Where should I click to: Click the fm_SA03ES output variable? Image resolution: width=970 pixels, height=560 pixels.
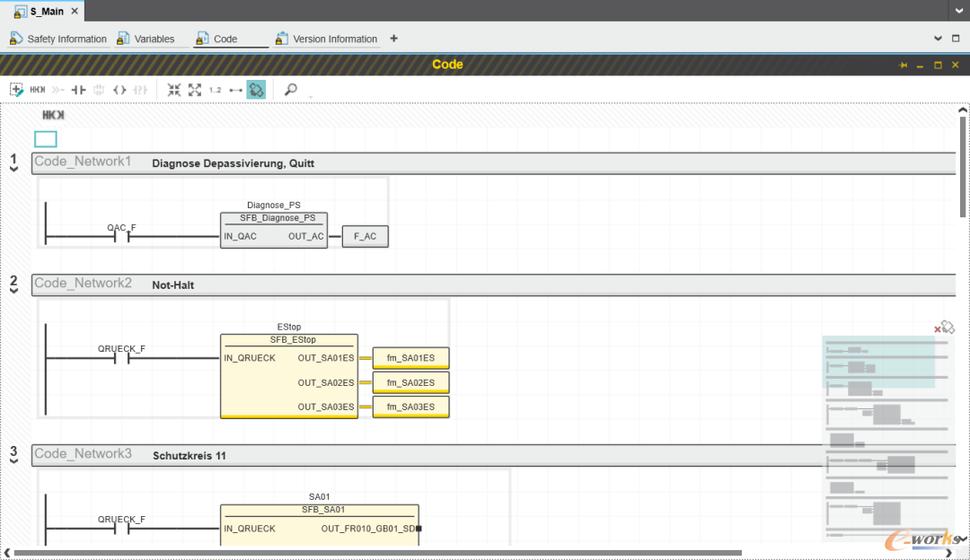pyautogui.click(x=410, y=407)
